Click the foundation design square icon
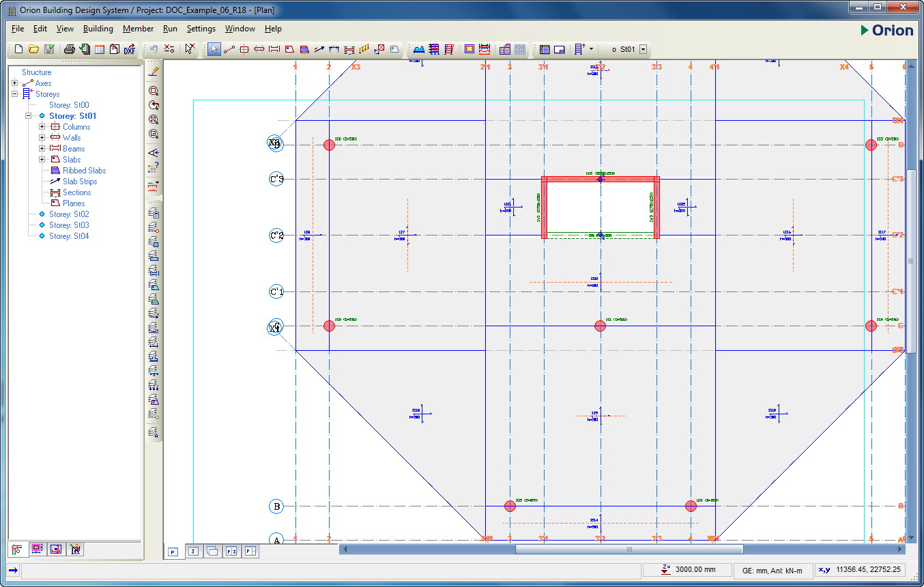The image size is (924, 587). tap(470, 49)
